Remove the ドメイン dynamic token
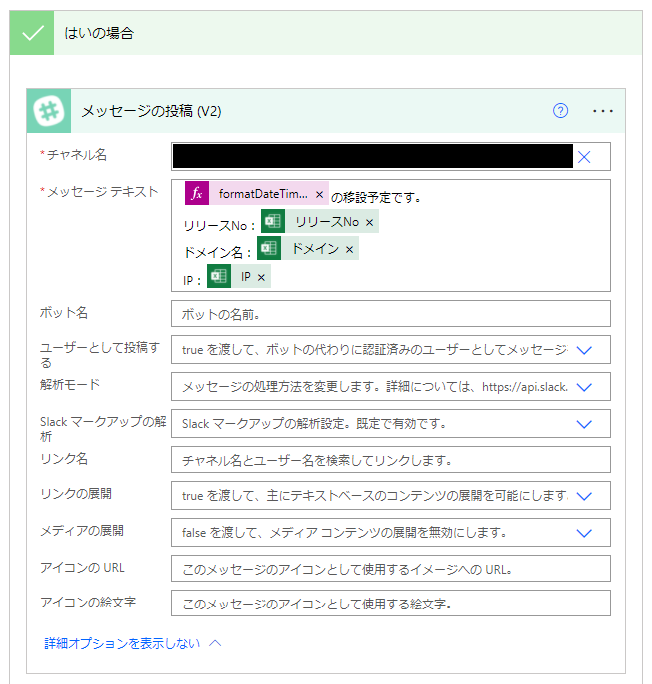Screen dimensions: 652x684 point(349,250)
